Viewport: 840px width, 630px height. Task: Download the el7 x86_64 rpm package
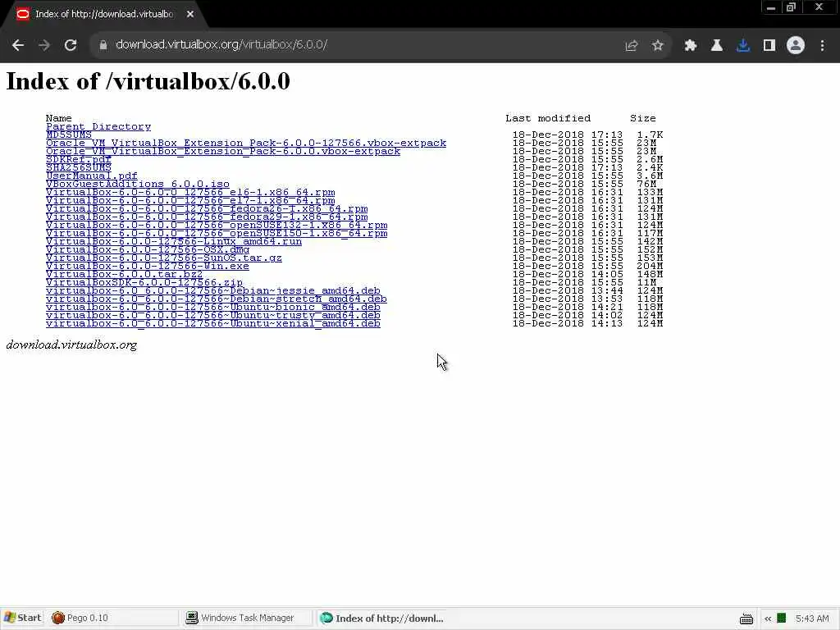pyautogui.click(x=190, y=200)
